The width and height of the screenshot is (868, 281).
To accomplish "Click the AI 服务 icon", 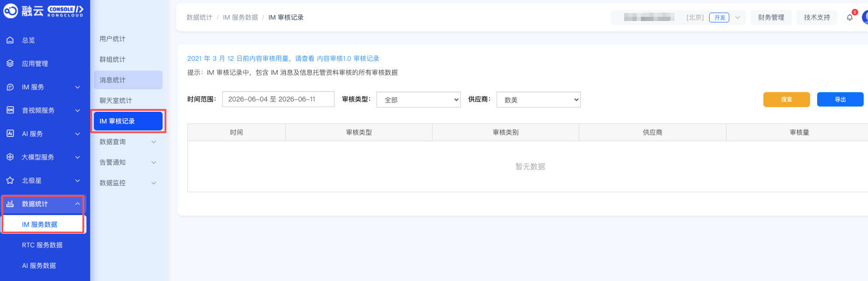I will (x=10, y=134).
